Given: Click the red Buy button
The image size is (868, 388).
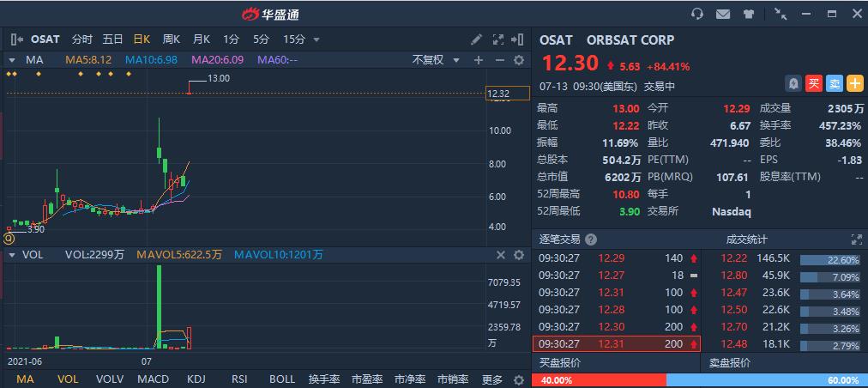Looking at the screenshot, I should click(x=814, y=84).
